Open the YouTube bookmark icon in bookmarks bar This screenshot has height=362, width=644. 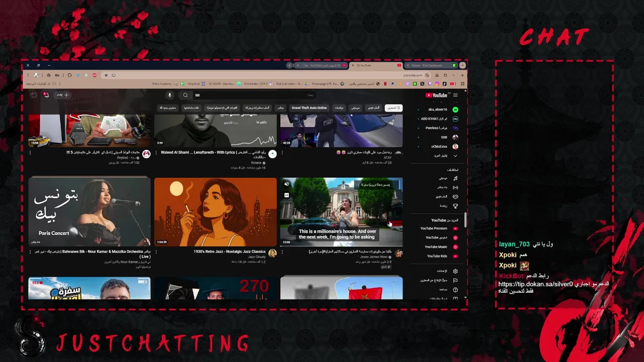452,84
